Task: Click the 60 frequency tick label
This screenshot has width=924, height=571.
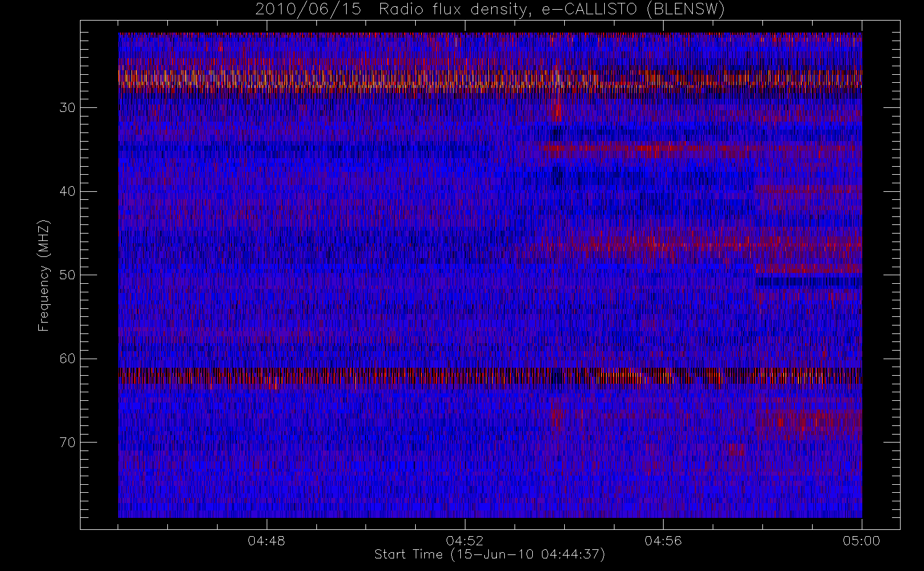Action: pos(67,359)
